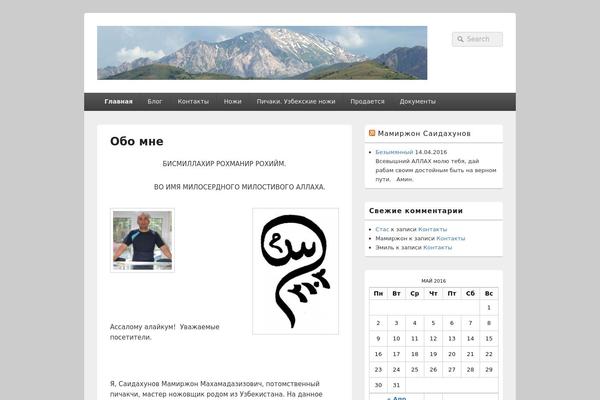
Task: Open the Безымянный post link
Action: coord(394,152)
